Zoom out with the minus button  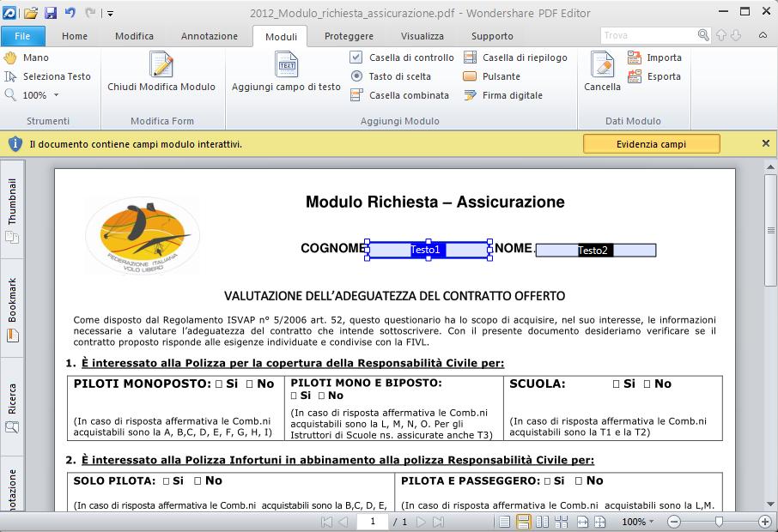click(x=673, y=522)
